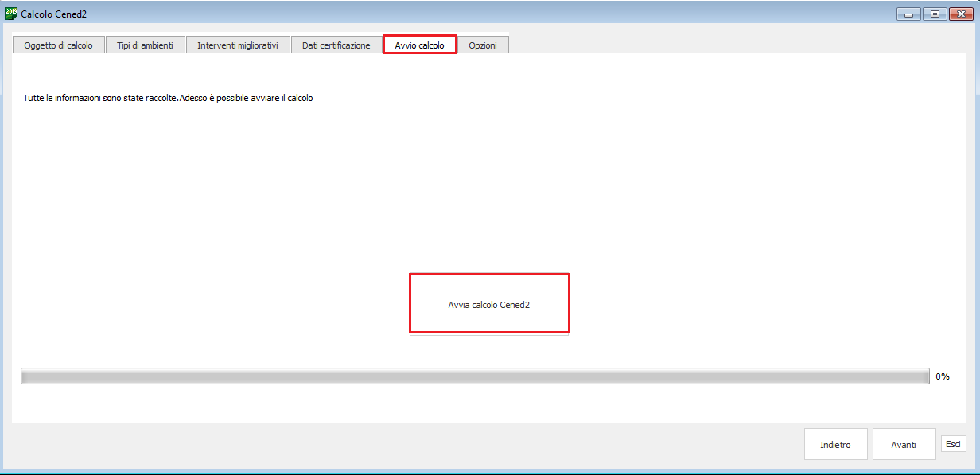Screen dimensions: 980x475
Task: Select the Interventi migliorativi tab
Action: [238, 45]
